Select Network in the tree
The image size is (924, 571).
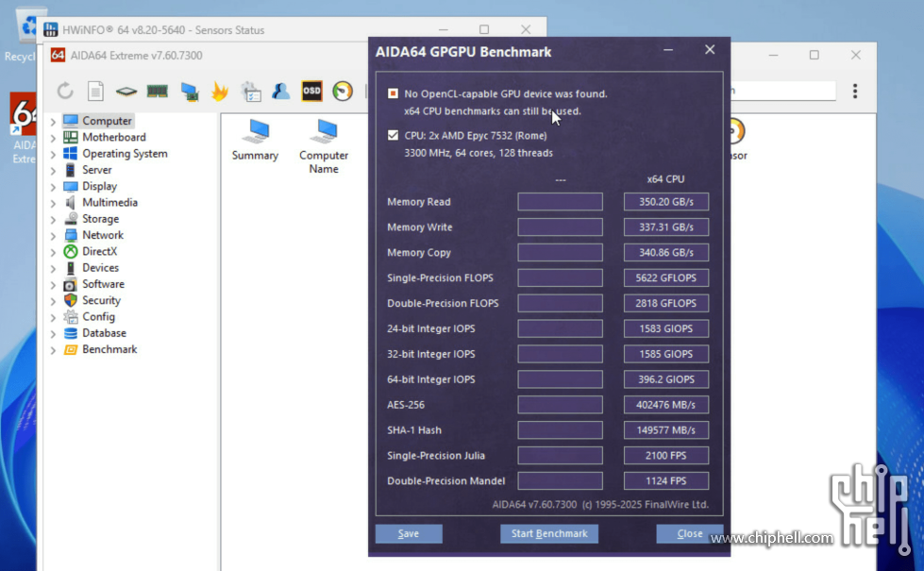[x=103, y=235]
